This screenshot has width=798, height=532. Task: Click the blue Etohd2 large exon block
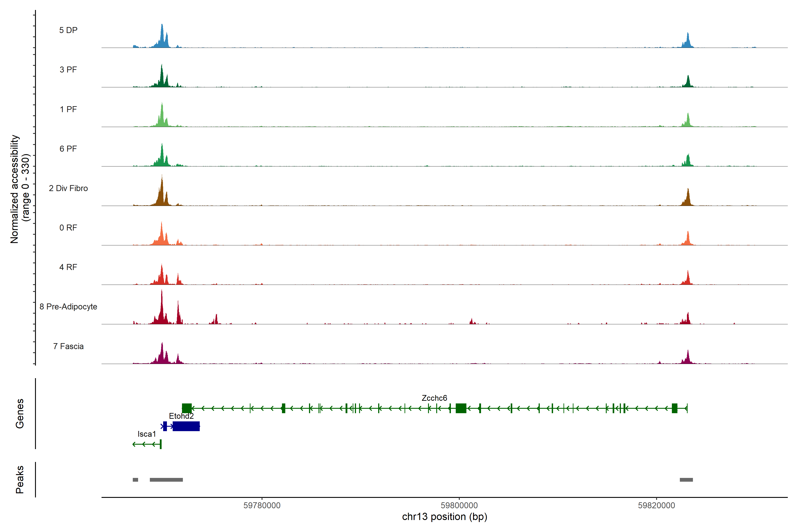(186, 426)
